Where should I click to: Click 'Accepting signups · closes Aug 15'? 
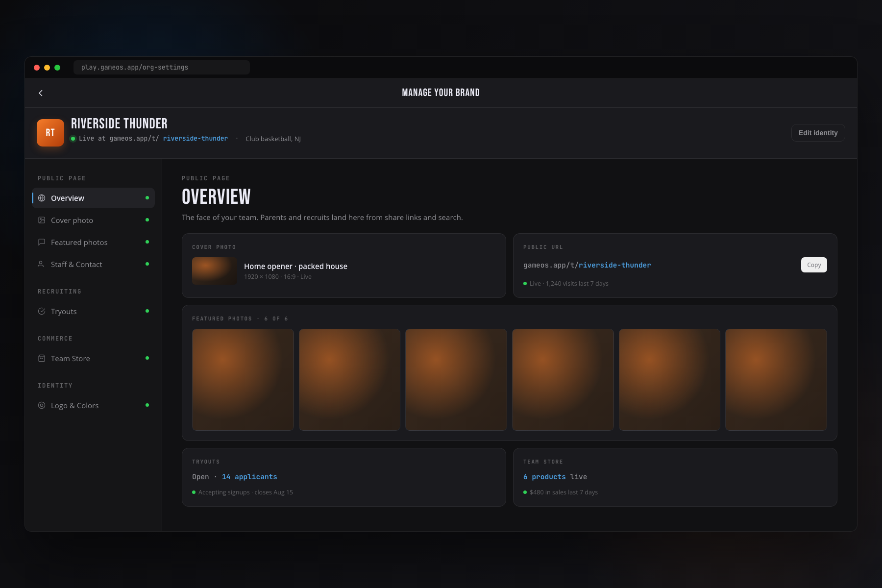pyautogui.click(x=245, y=492)
